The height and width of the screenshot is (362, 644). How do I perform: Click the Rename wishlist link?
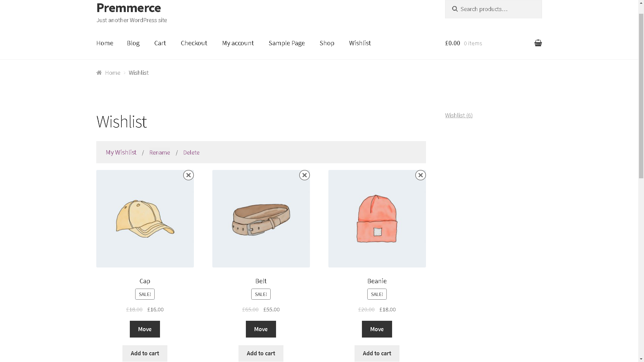(x=159, y=153)
